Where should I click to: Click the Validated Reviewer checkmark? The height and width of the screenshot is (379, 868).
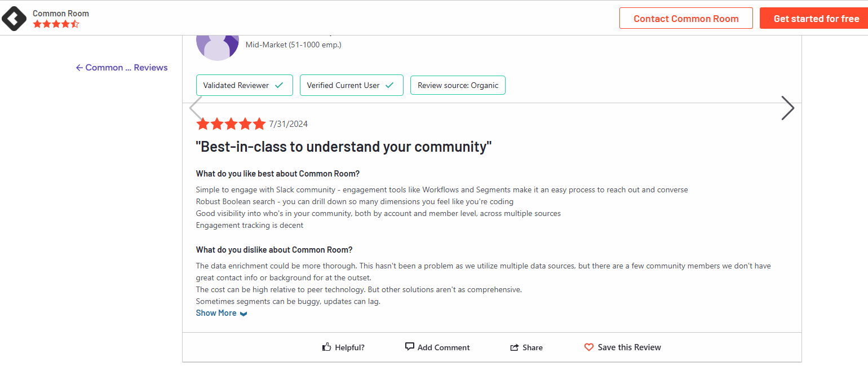tap(279, 85)
